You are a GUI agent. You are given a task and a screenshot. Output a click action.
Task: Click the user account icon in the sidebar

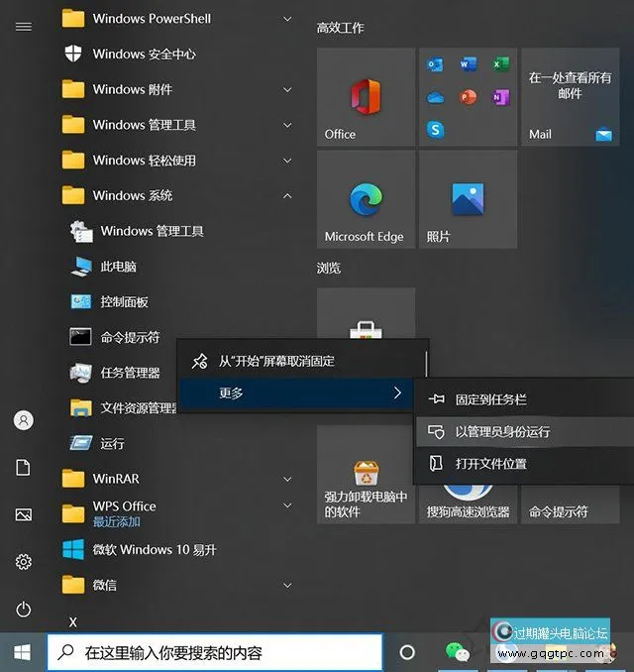coord(24,420)
